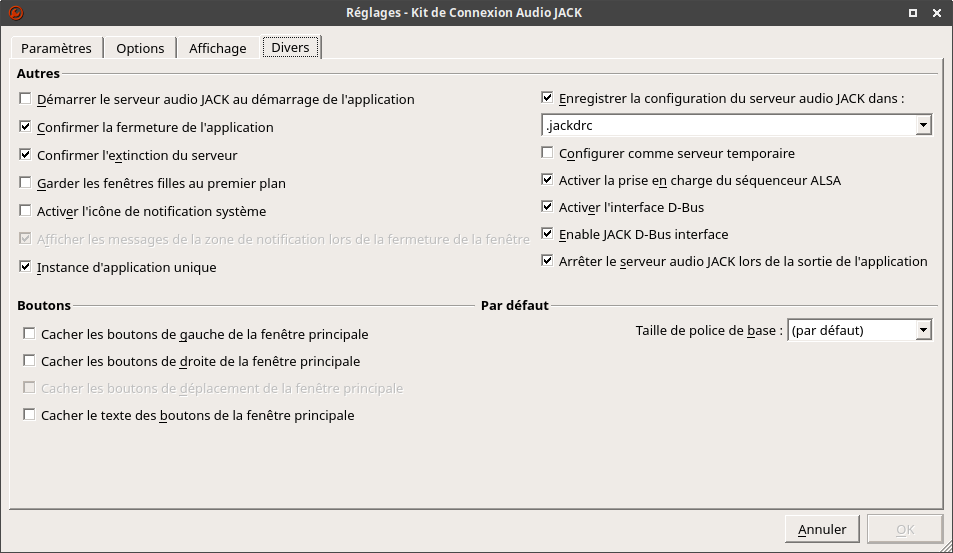Hide left buttons of main window
The width and height of the screenshot is (953, 553).
coord(30,334)
